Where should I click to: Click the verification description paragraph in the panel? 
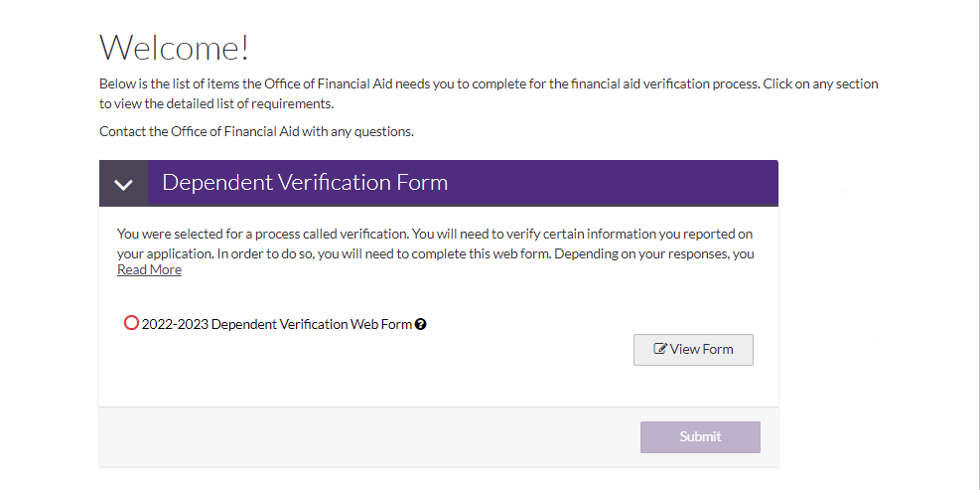(x=435, y=243)
